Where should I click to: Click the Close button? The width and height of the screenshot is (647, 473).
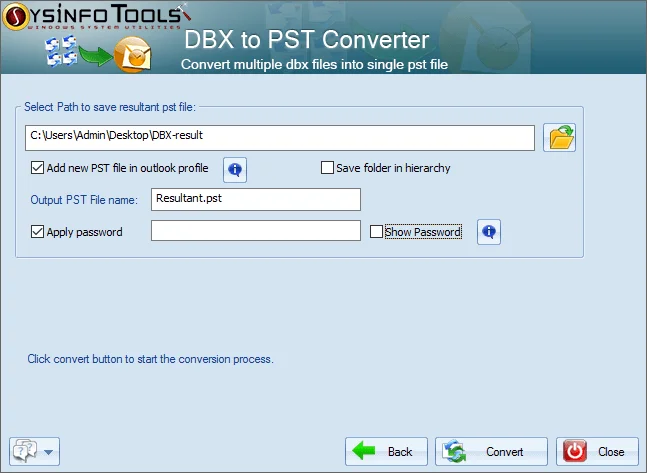pyautogui.click(x=597, y=452)
